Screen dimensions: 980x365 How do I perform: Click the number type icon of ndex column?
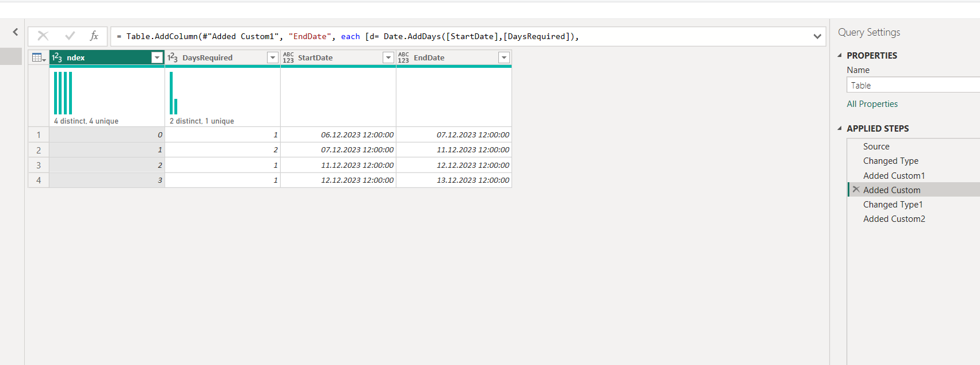(57, 57)
